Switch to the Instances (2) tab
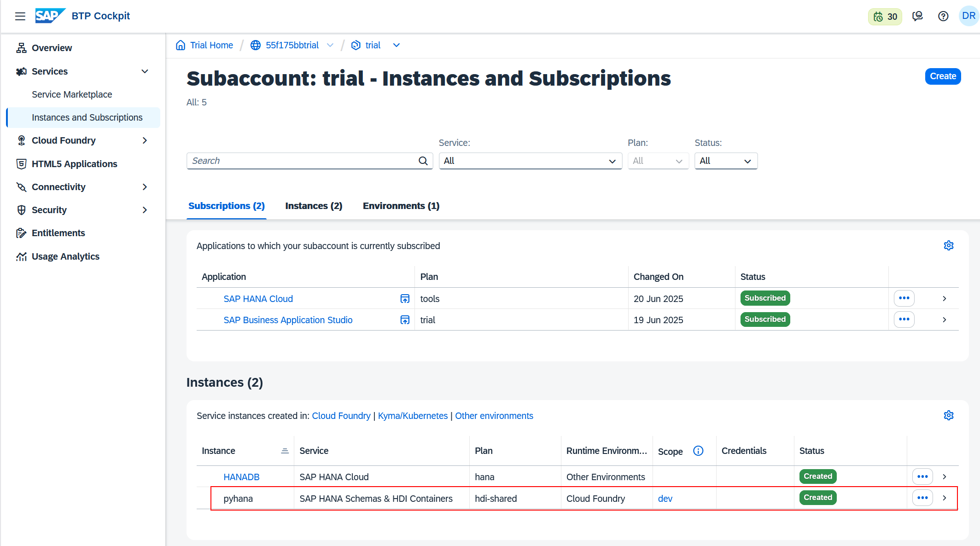The height and width of the screenshot is (546, 980). click(x=314, y=206)
